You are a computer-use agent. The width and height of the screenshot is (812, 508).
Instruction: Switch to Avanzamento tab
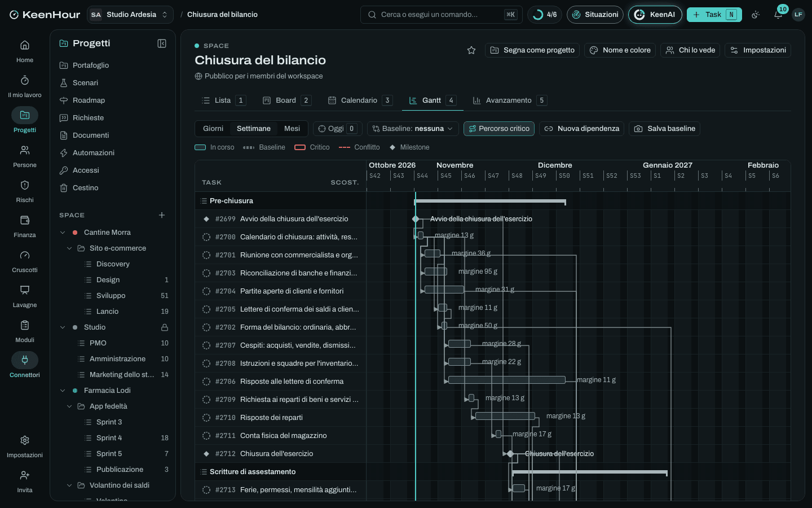point(509,100)
